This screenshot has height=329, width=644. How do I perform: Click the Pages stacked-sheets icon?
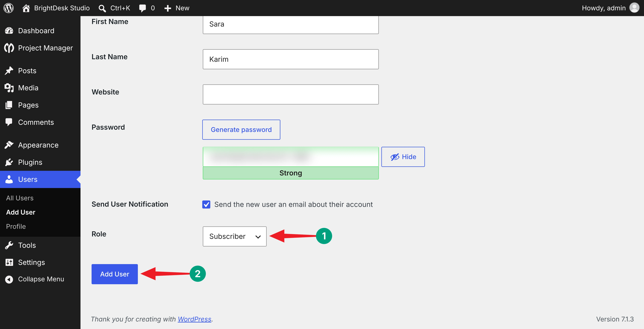(x=9, y=105)
